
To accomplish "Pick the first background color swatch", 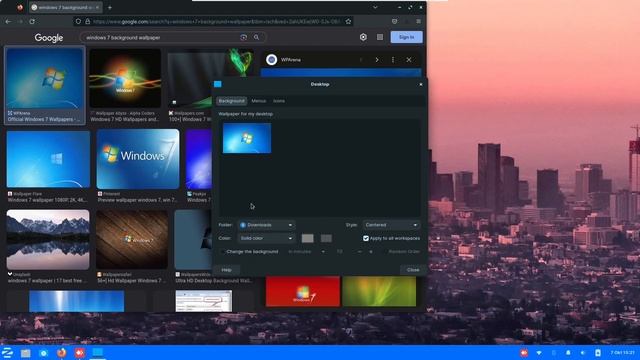I will pyautogui.click(x=307, y=238).
